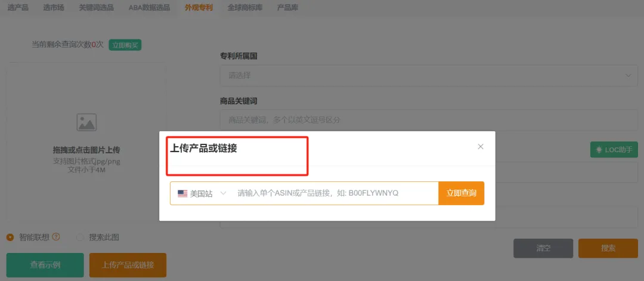Select the 外观专利 tab
Screen dimensions: 644x281
(x=199, y=7)
